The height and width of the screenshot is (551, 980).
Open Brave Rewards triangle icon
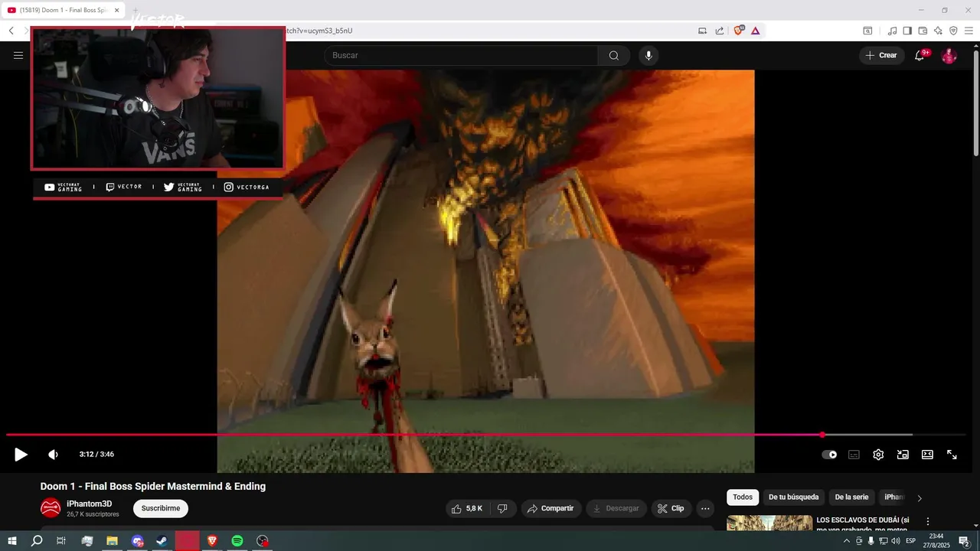[756, 31]
